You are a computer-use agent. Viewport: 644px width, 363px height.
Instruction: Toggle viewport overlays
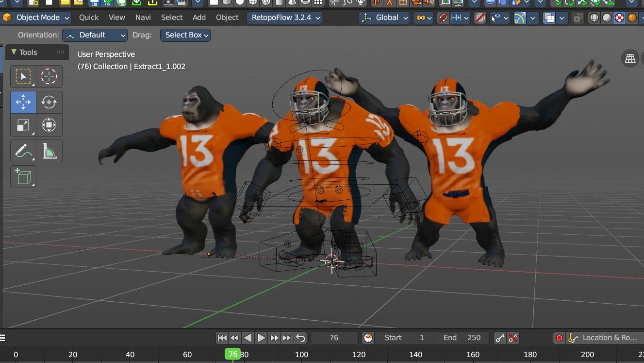coord(549,18)
